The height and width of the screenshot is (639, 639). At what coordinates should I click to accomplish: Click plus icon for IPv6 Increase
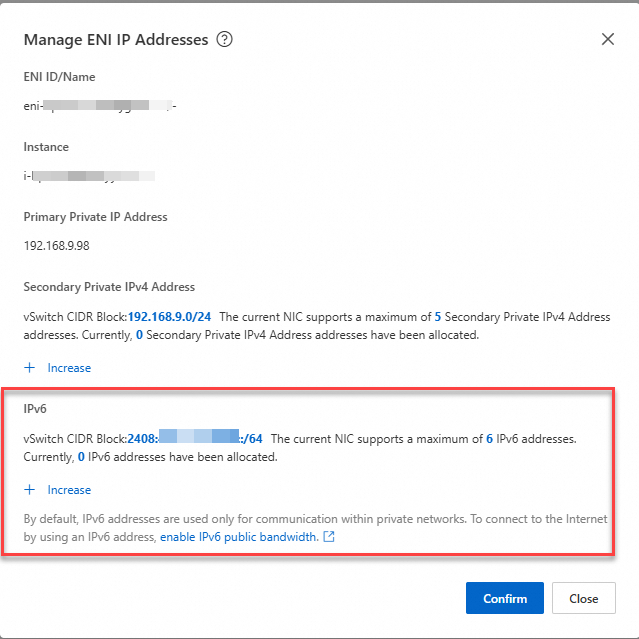(29, 489)
